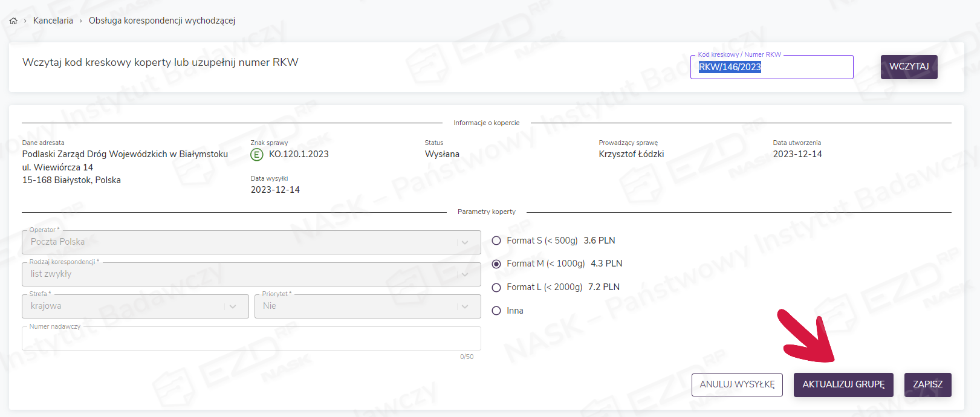Open the Kancelaria breadcrumb link
Viewport: 980px width, 417px height.
[53, 21]
